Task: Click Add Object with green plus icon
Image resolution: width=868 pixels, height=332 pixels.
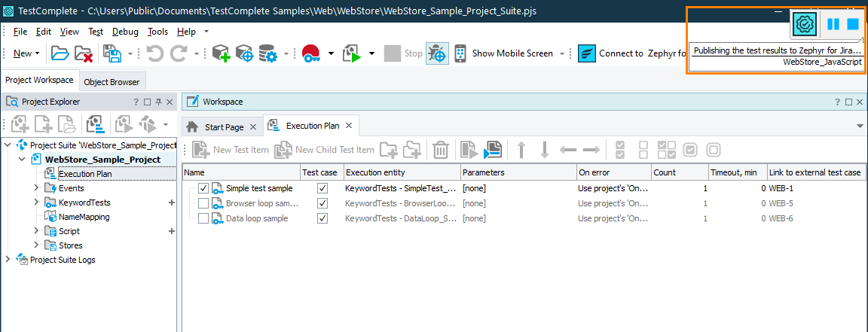Action: [x=221, y=53]
